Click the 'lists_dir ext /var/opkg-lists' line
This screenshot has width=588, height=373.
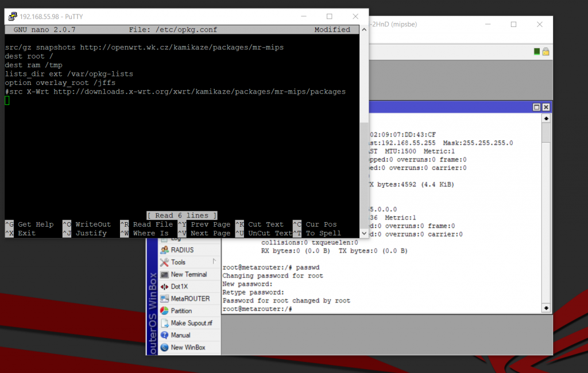coord(69,74)
